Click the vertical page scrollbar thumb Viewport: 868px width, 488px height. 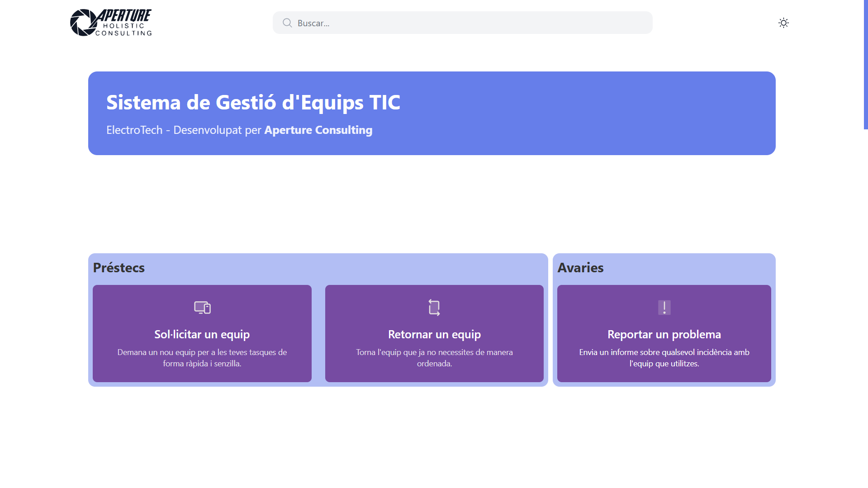(x=865, y=64)
